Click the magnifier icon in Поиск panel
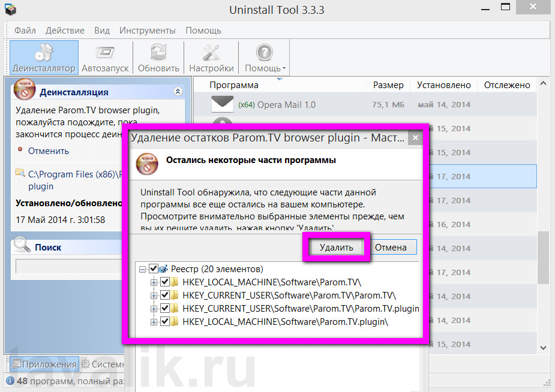 22,244
